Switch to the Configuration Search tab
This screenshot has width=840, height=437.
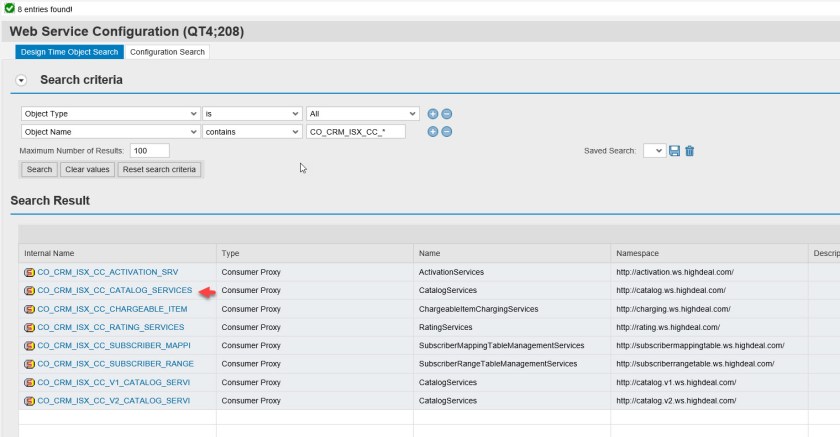pos(167,52)
